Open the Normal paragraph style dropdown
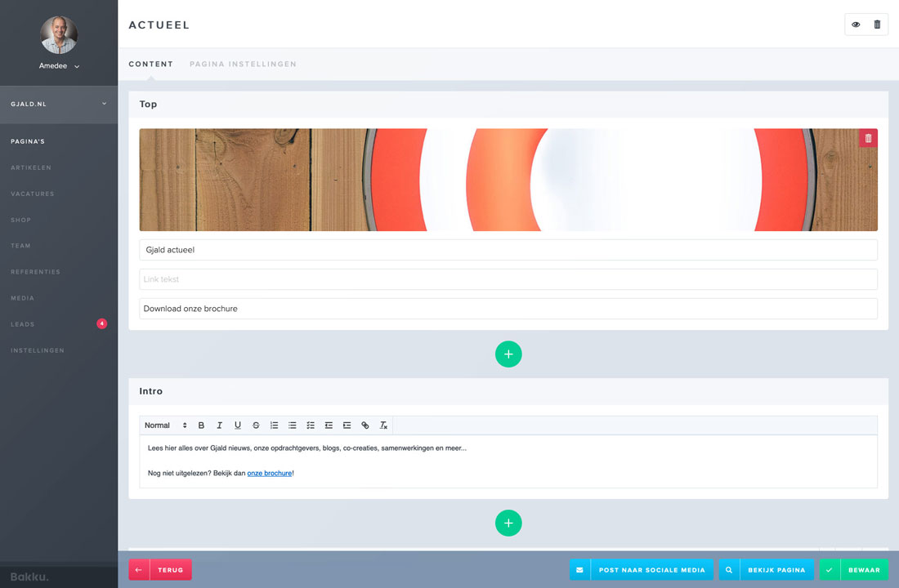 pos(163,425)
